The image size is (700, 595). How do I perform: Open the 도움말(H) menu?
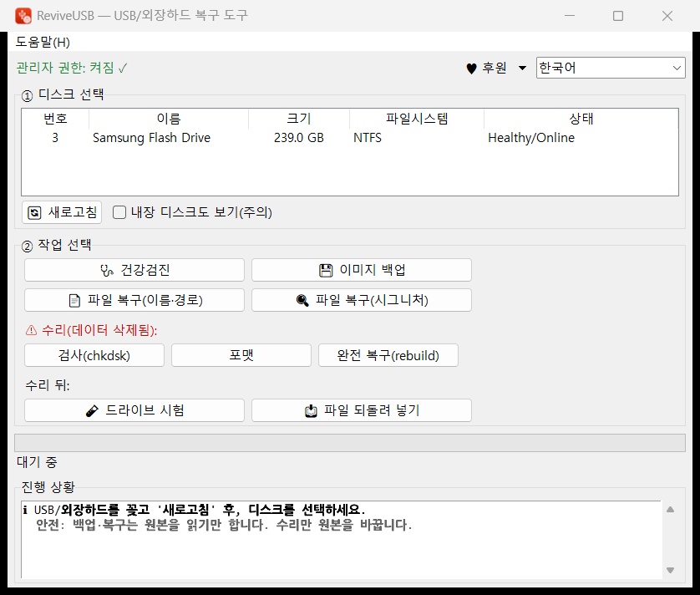pyautogui.click(x=43, y=42)
